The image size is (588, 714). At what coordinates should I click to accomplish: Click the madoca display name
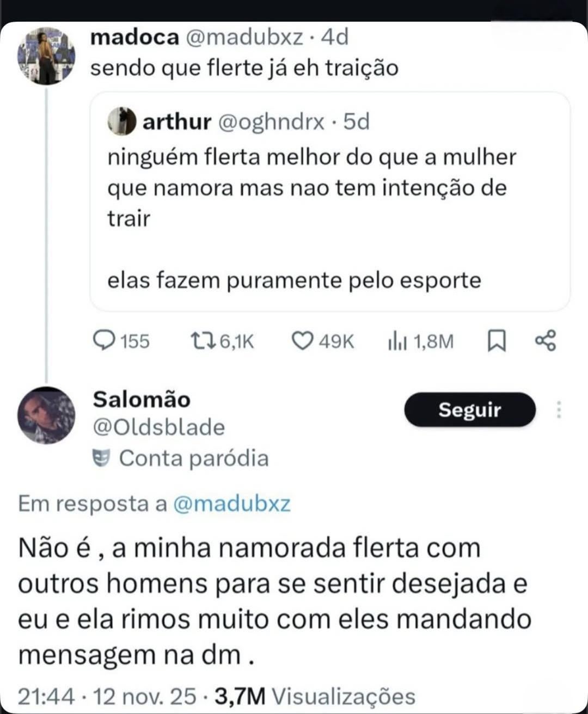[134, 37]
